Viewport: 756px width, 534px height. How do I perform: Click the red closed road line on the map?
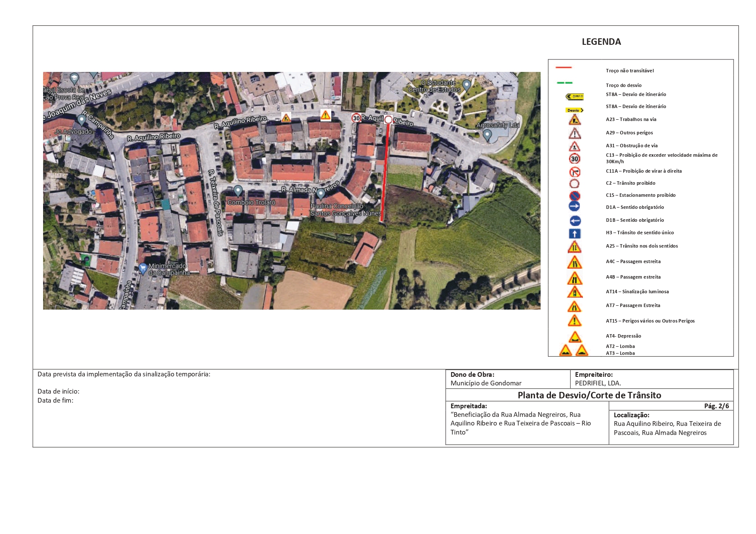point(385,172)
